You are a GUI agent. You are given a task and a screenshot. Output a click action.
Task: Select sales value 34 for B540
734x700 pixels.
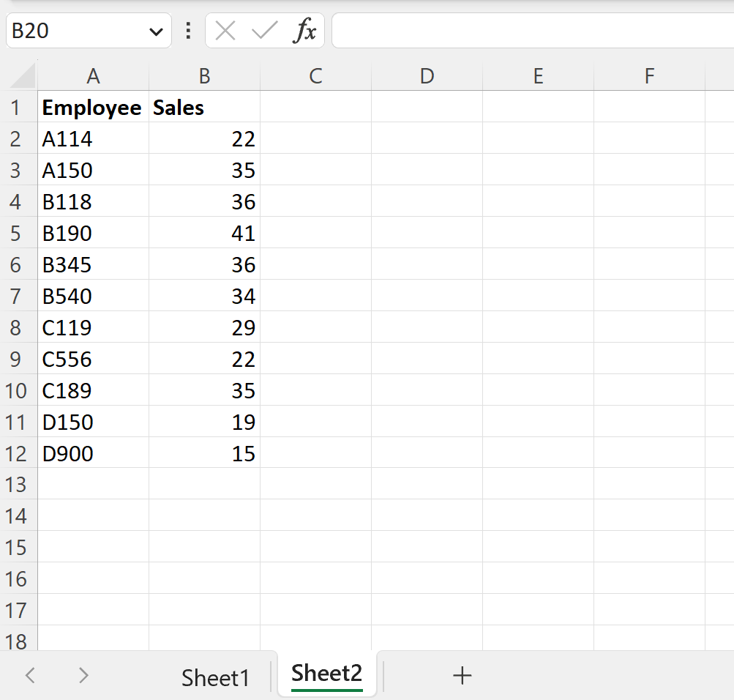pyautogui.click(x=205, y=296)
